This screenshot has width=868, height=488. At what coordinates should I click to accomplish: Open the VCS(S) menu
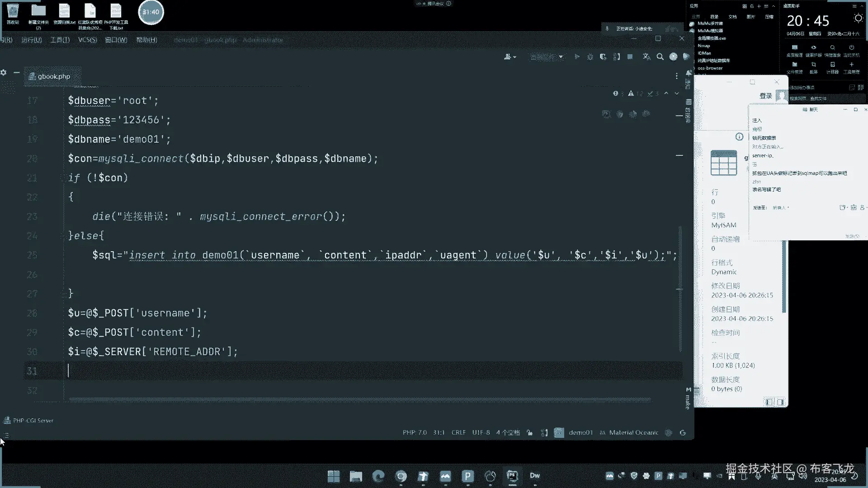(87, 40)
